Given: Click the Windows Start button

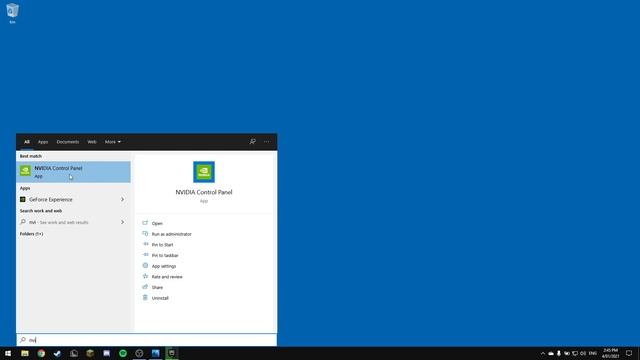Looking at the screenshot, I should pos(8,353).
